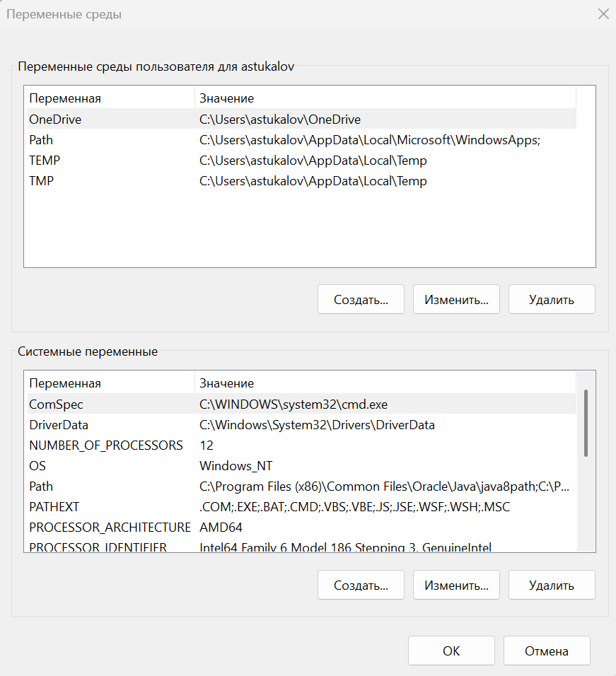Select the TEMP user variable row
The height and width of the screenshot is (676, 616).
tap(45, 161)
